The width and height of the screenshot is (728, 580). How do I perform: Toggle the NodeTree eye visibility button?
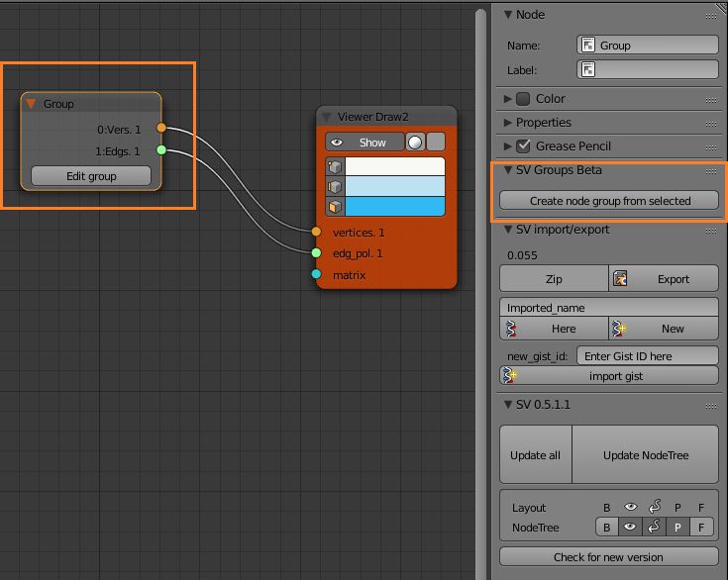click(630, 528)
